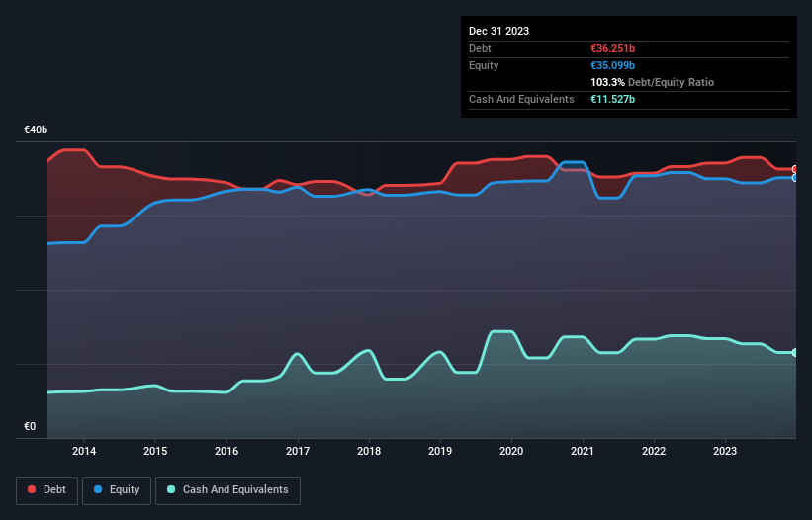The width and height of the screenshot is (812, 520).
Task: Click the 2021 x-axis label
Action: (583, 451)
